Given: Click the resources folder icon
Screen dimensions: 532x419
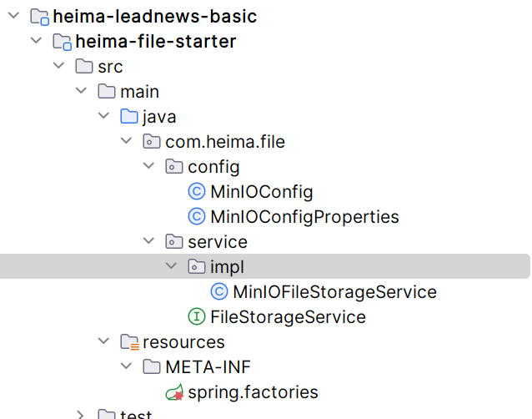Looking at the screenshot, I should (129, 342).
